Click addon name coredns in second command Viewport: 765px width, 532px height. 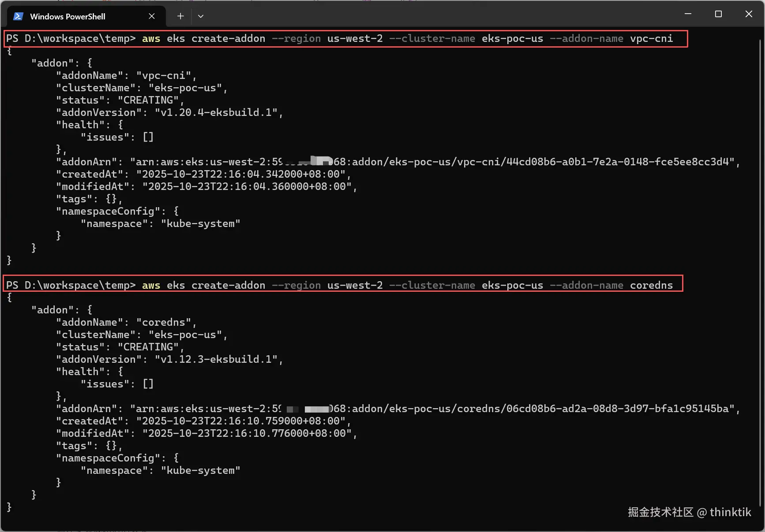[651, 285]
